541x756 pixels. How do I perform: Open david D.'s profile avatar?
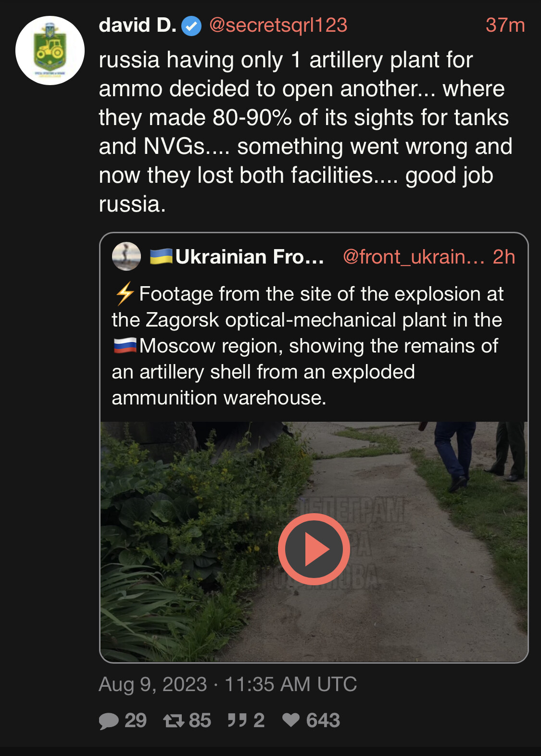(x=50, y=50)
